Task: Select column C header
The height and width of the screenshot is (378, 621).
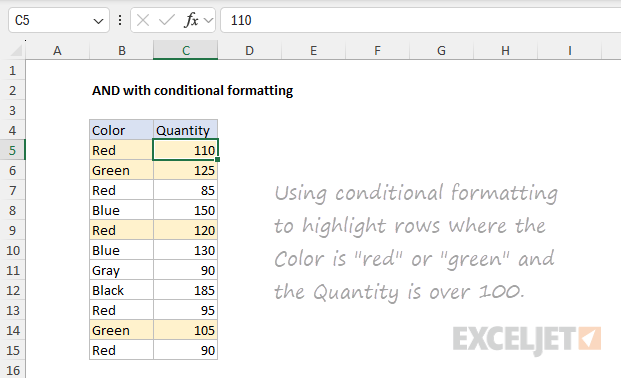Action: [185, 51]
